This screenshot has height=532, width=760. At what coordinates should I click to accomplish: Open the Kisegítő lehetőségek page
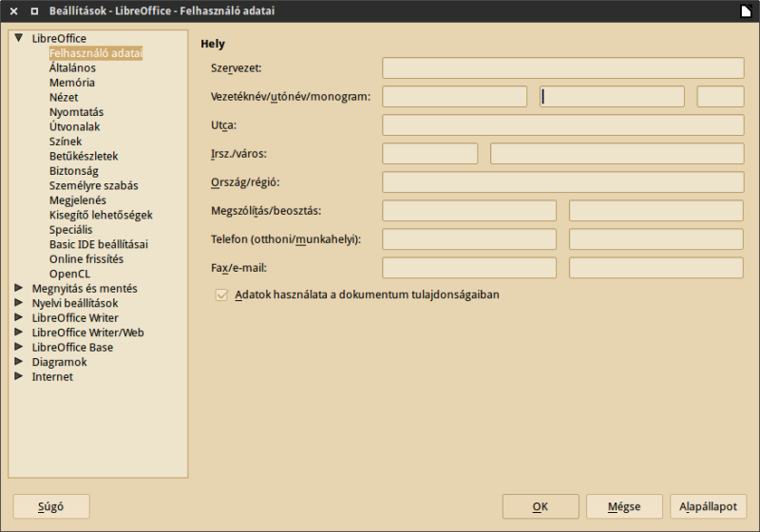(x=101, y=215)
